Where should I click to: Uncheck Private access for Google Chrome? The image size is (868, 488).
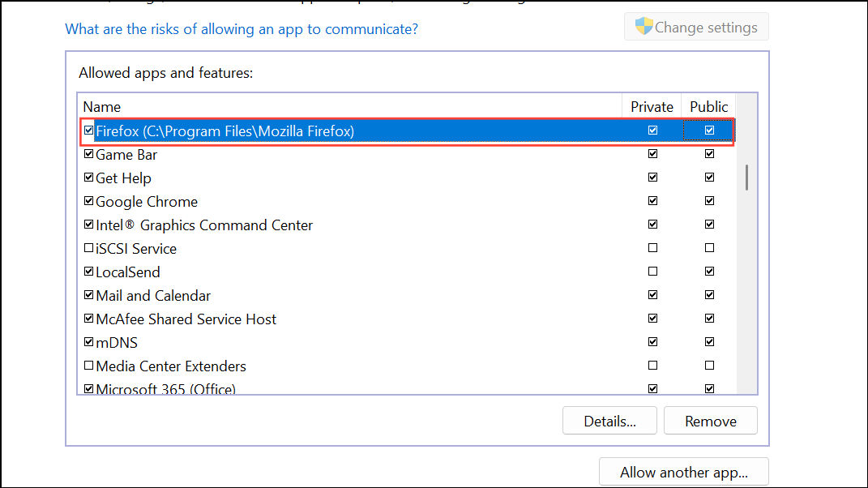coord(652,200)
